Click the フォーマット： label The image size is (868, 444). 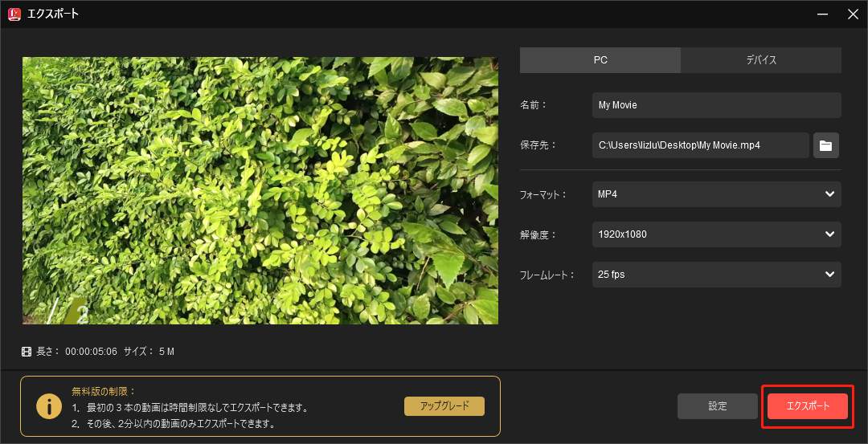point(543,194)
